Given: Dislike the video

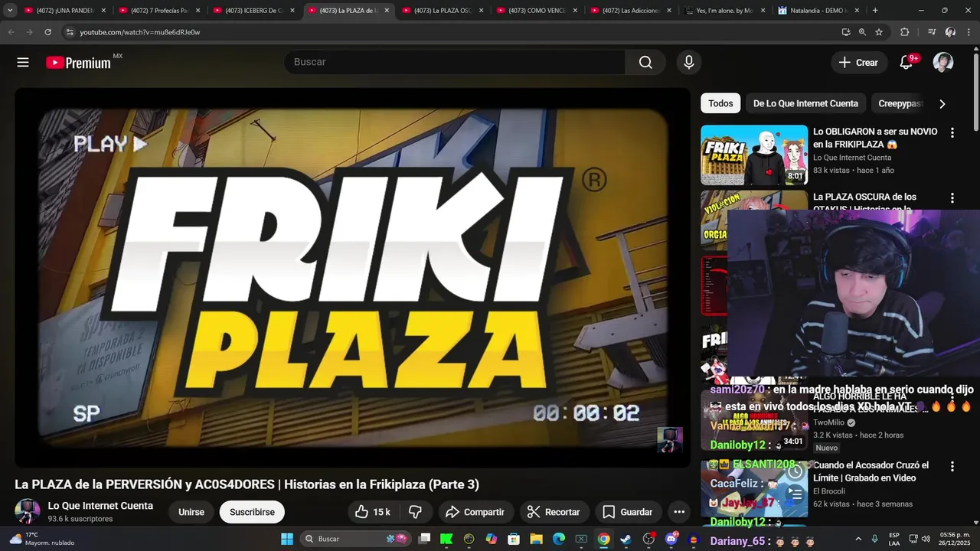Looking at the screenshot, I should coord(416,512).
